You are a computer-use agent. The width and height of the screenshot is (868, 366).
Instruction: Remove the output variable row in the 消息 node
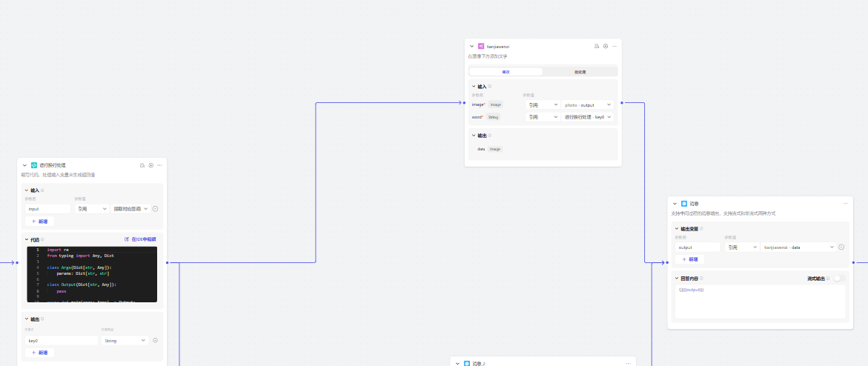(x=841, y=247)
